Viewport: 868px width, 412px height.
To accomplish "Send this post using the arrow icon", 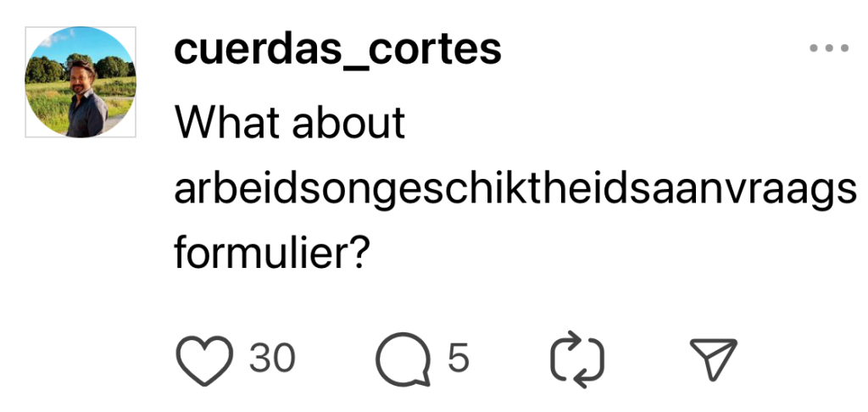I will coord(713,359).
